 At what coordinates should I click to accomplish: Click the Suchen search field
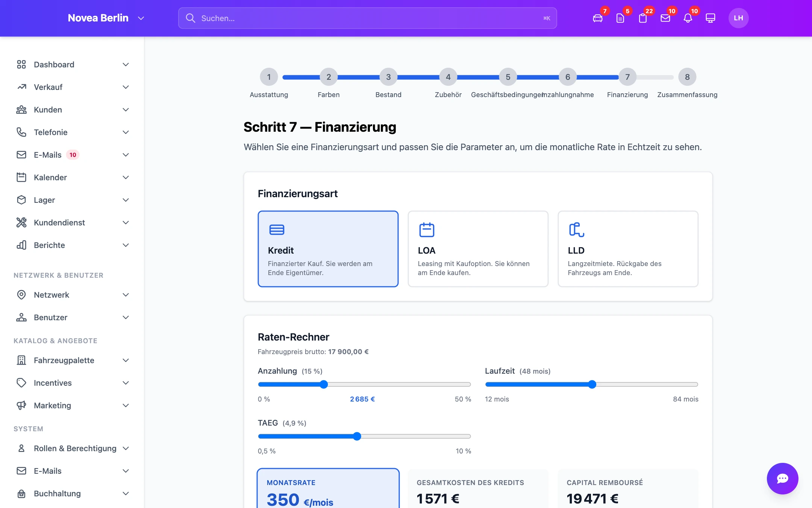(x=367, y=18)
